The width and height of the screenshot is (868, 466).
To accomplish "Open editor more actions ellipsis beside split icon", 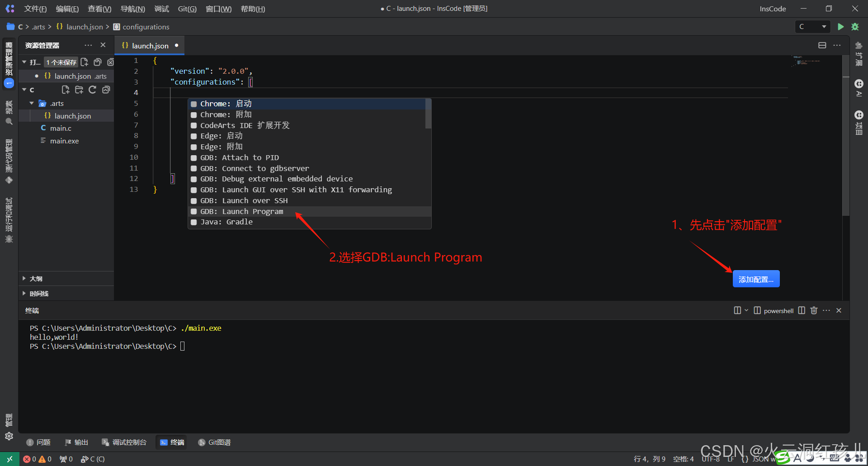I will [x=837, y=45].
